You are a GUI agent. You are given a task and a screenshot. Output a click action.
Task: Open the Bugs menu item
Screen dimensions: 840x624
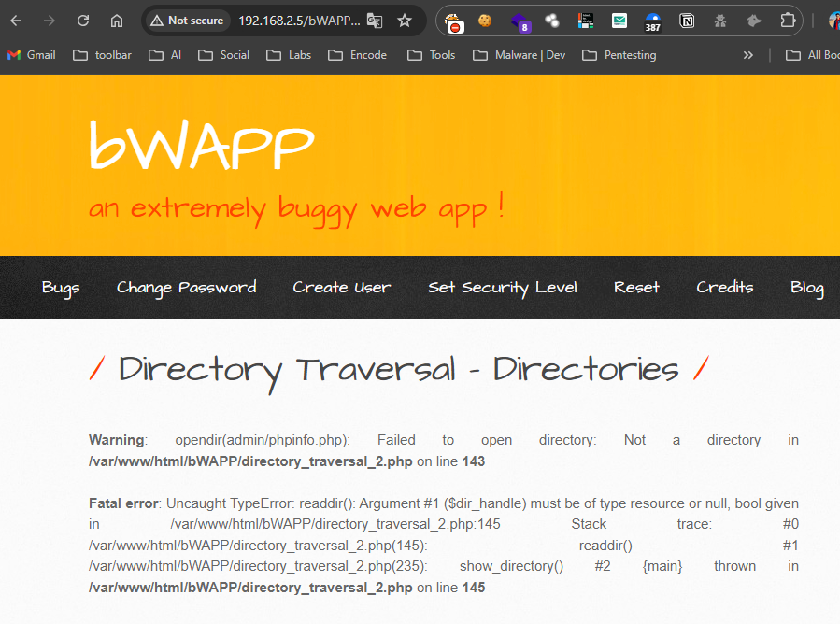click(x=61, y=288)
